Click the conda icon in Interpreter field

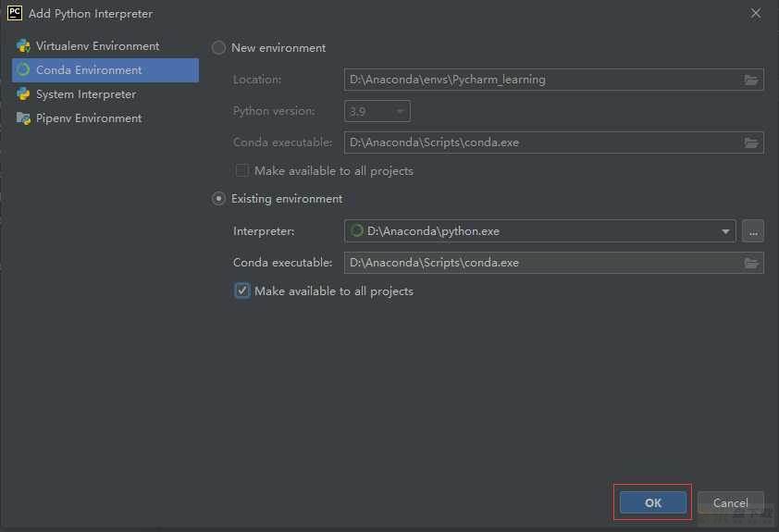[357, 230]
